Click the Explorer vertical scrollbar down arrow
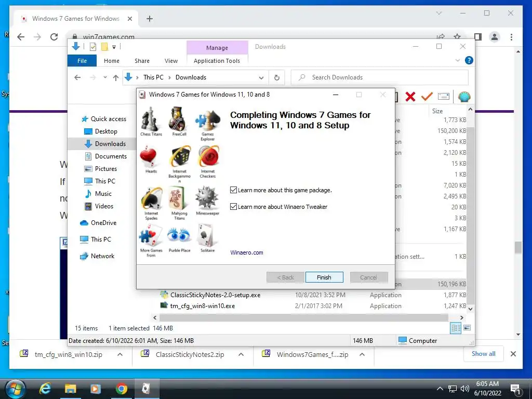The image size is (532, 399). point(470,309)
